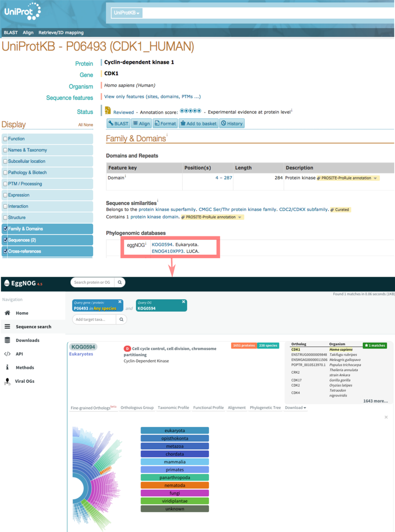Toggle Names & Taxonomy checkbox
Viewport: 395px width, 532px height.
pos(5,150)
